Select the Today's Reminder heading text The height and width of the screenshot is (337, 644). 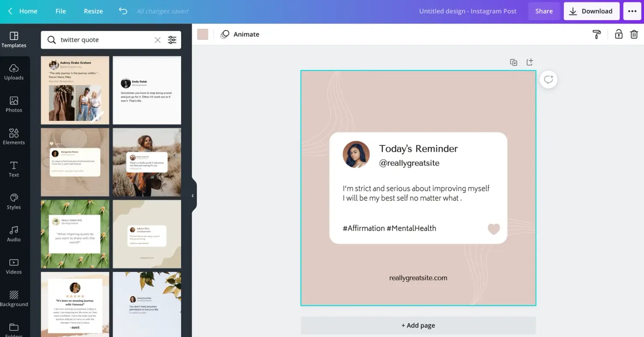[x=418, y=149]
